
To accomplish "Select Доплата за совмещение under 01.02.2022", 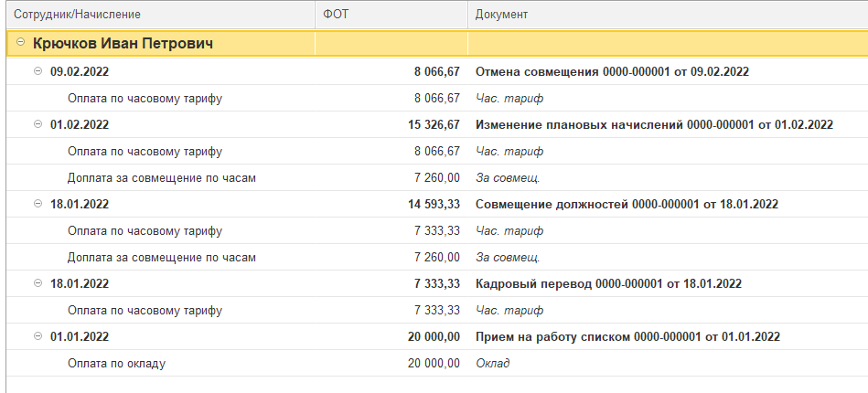I will pyautogui.click(x=161, y=177).
